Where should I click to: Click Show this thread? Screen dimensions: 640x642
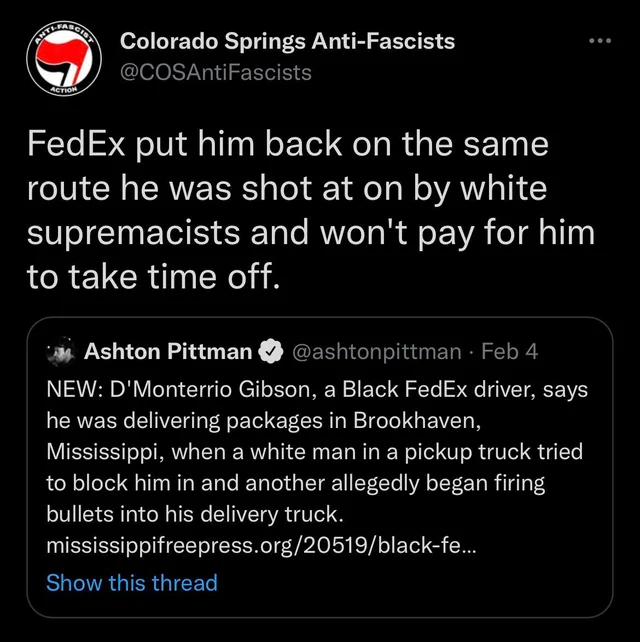[x=131, y=582]
